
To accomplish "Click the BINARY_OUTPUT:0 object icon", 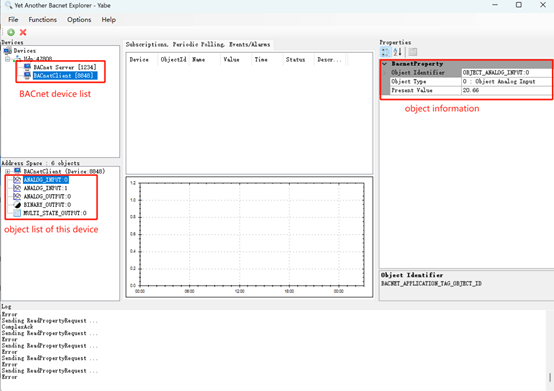I will pyautogui.click(x=17, y=205).
